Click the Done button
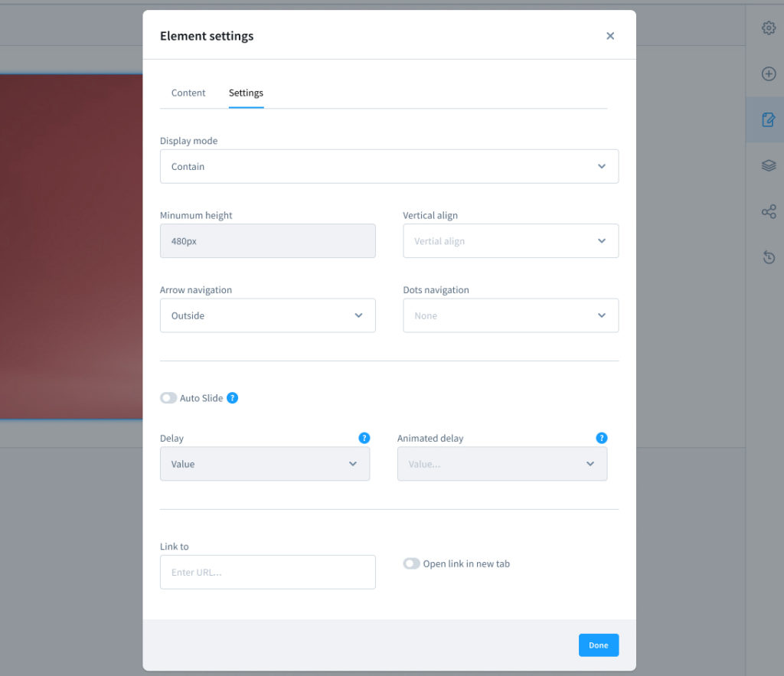The width and height of the screenshot is (784, 676). click(x=598, y=645)
